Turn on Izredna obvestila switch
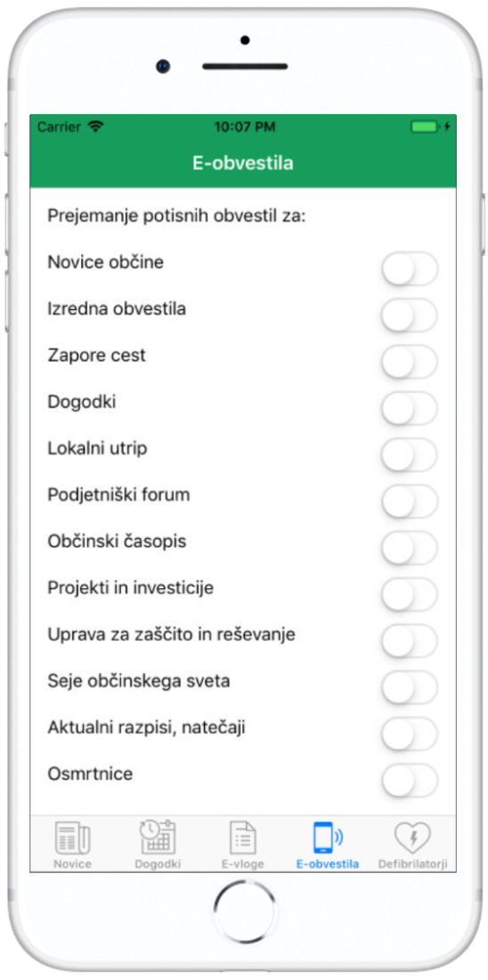488x980 pixels. pos(410,315)
